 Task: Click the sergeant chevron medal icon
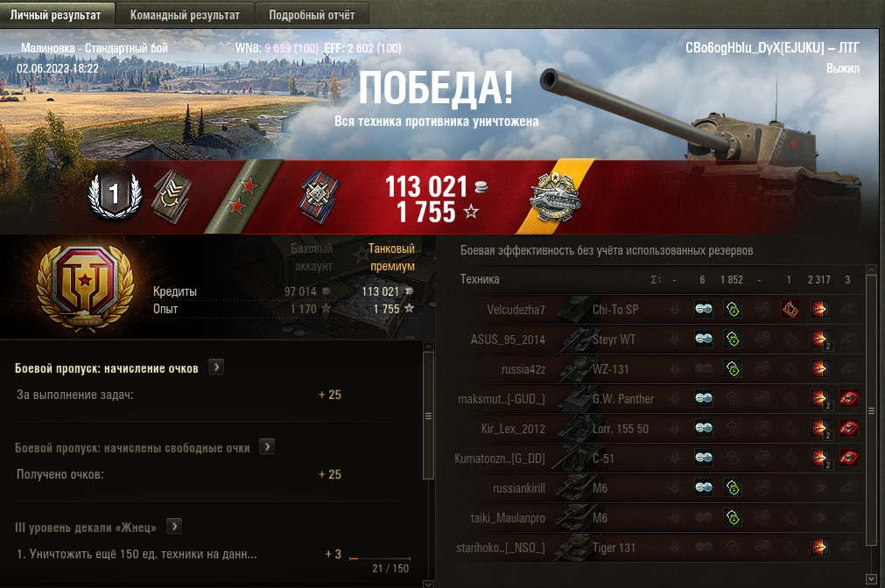click(x=172, y=196)
